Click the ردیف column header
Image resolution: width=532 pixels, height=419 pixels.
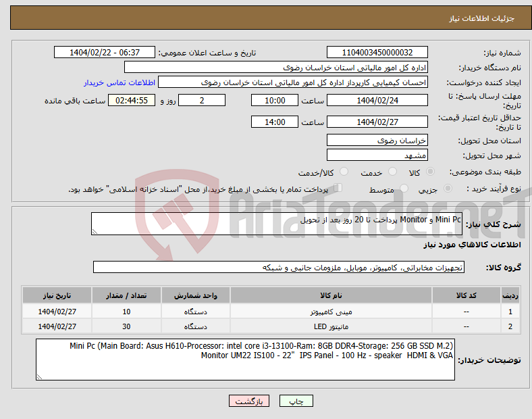pos(510,295)
